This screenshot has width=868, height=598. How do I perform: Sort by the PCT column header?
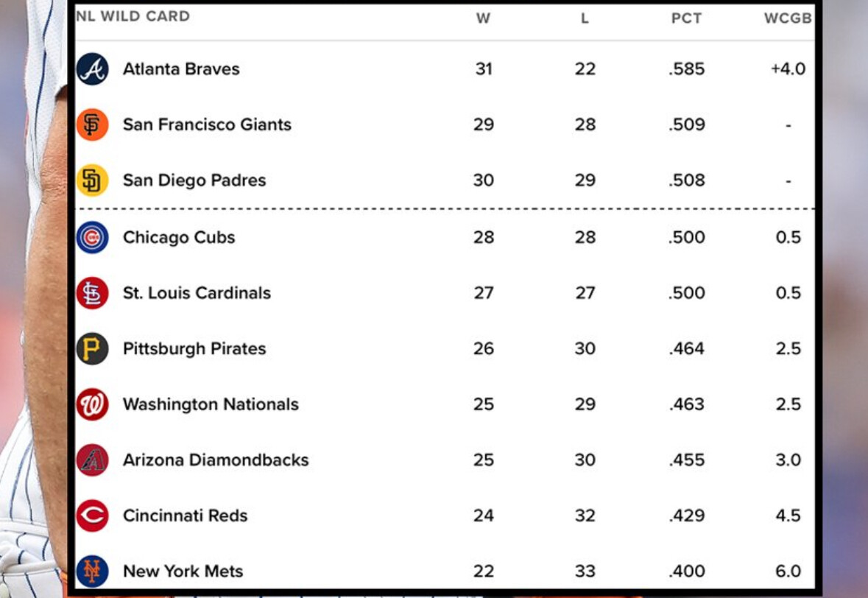[686, 18]
